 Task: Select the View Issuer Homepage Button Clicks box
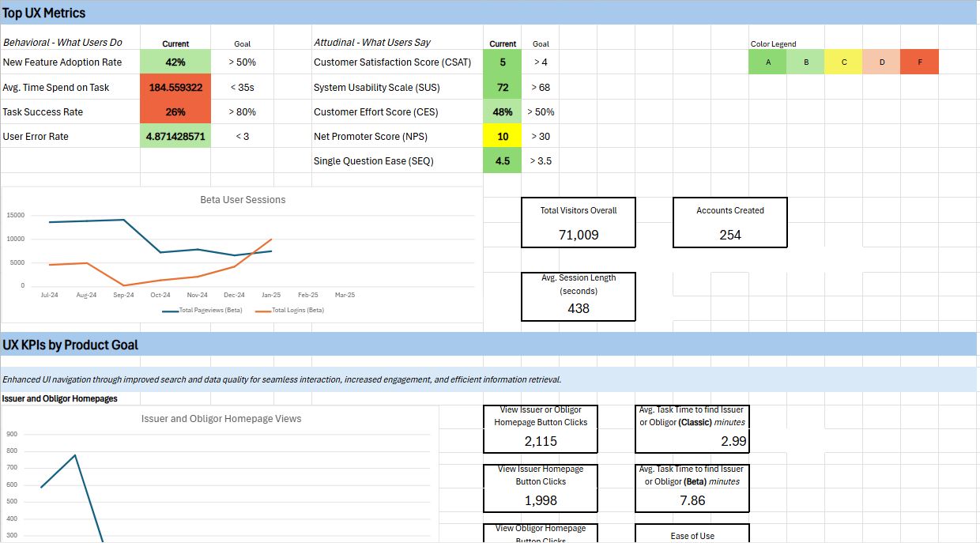click(x=541, y=486)
